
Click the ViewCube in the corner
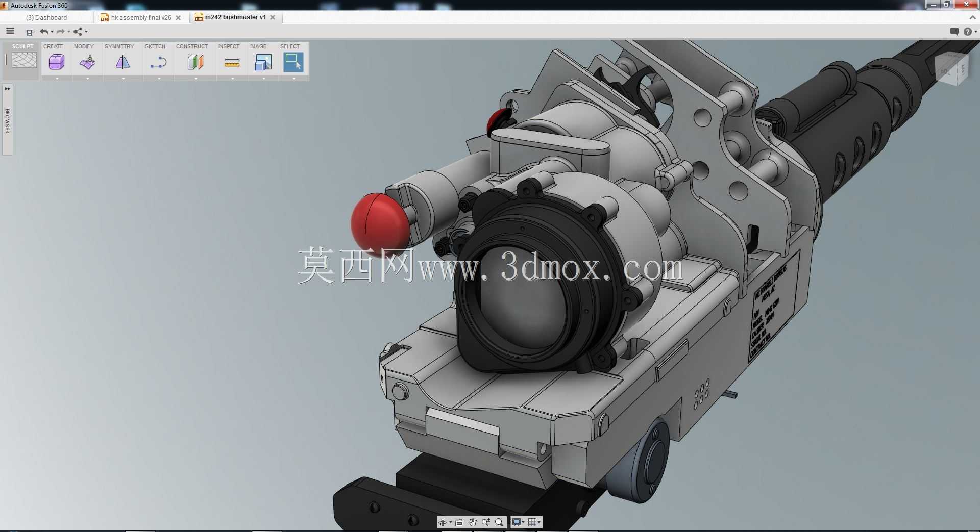click(951, 69)
